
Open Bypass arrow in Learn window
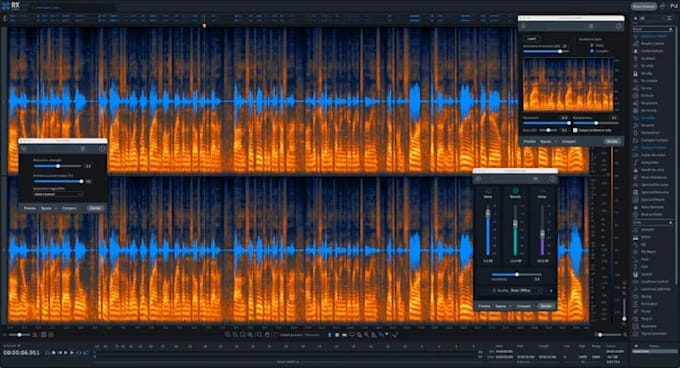556,141
